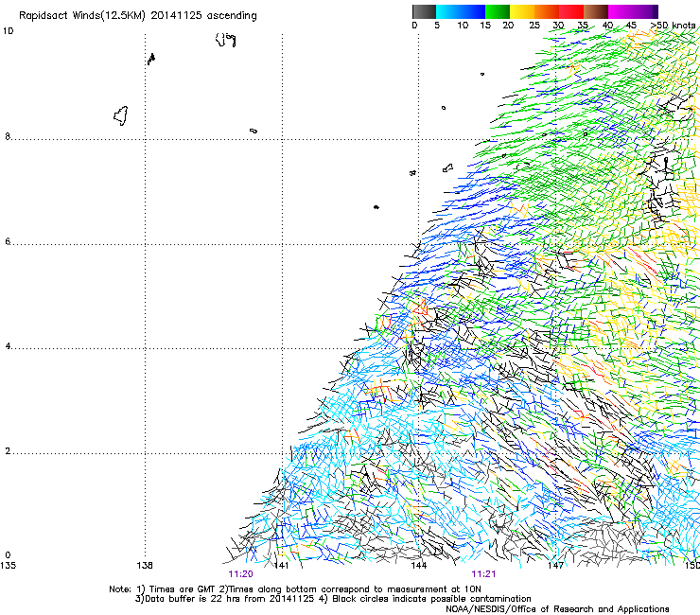Image resolution: width=700 pixels, height=615 pixels.
Task: Click the latitude label '10' on left axis
Action: pos(9,31)
